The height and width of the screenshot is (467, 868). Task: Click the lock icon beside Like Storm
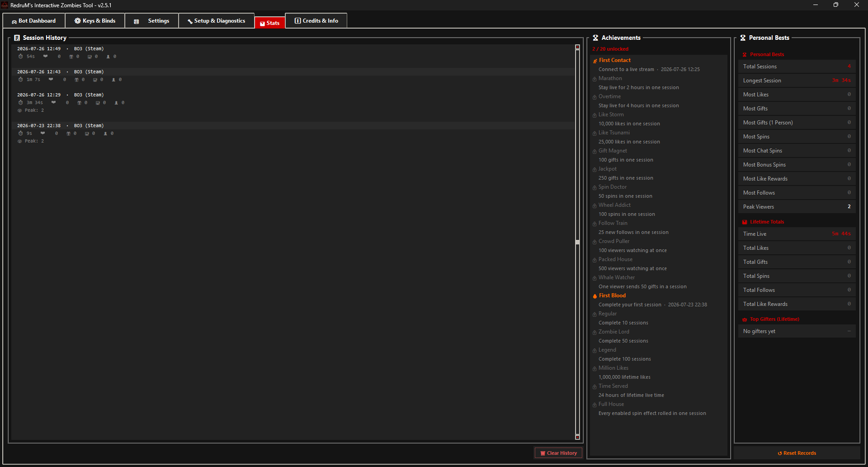pos(594,115)
